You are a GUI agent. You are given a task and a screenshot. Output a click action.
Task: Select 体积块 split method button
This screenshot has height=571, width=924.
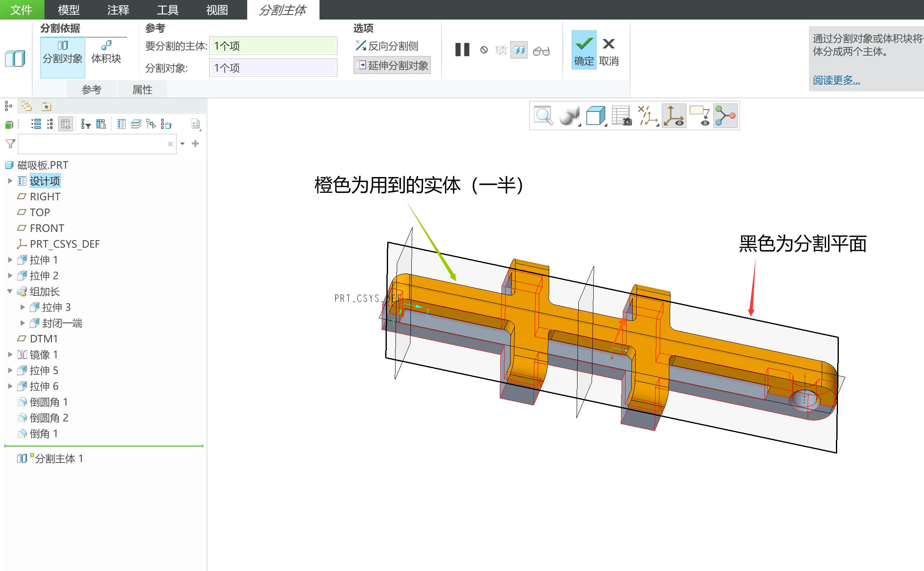(x=106, y=52)
